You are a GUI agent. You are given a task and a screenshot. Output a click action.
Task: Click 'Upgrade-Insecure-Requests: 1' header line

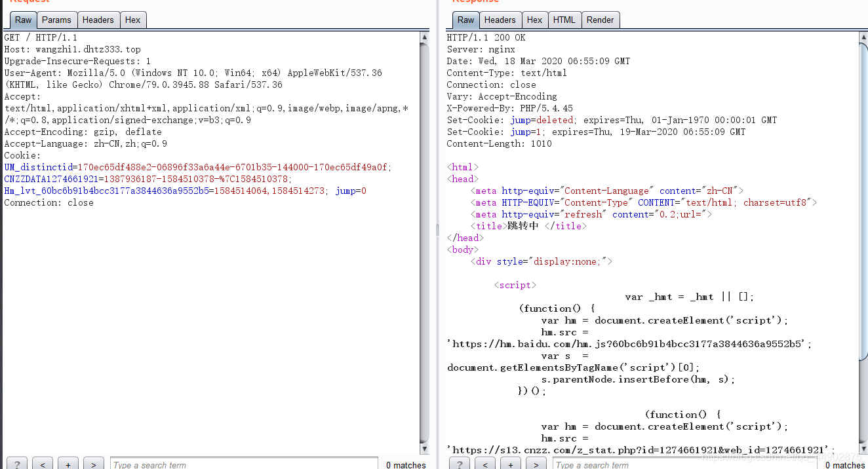point(77,61)
